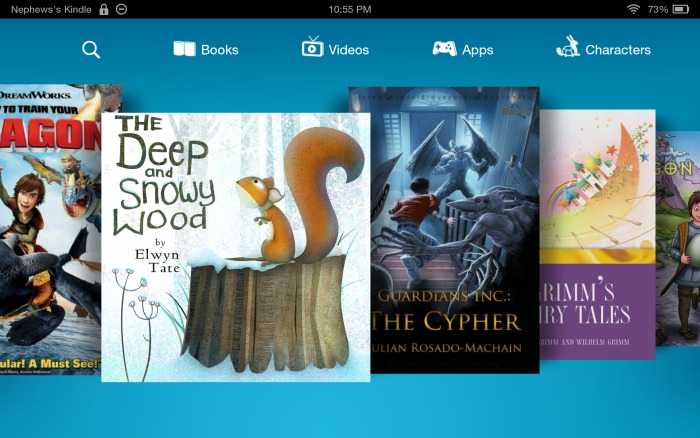Open the Books tab
This screenshot has width=700, height=438.
pyautogui.click(x=206, y=49)
